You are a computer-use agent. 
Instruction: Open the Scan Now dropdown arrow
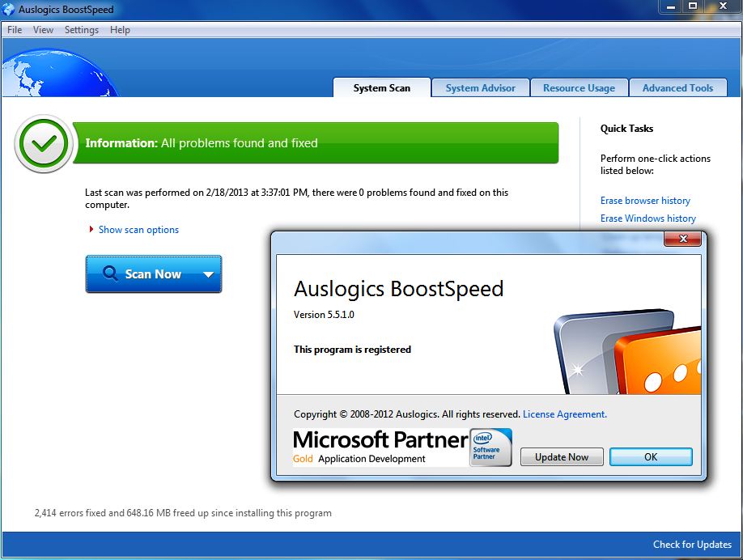(x=208, y=274)
